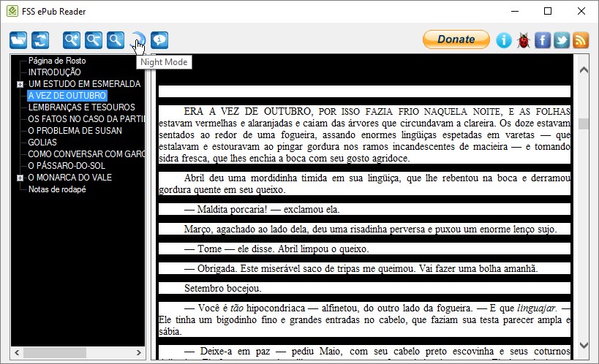Viewport: 599px width, 364px height.
Task: Select A VEZ DE OUTUBRO chapter
Action: click(x=67, y=96)
